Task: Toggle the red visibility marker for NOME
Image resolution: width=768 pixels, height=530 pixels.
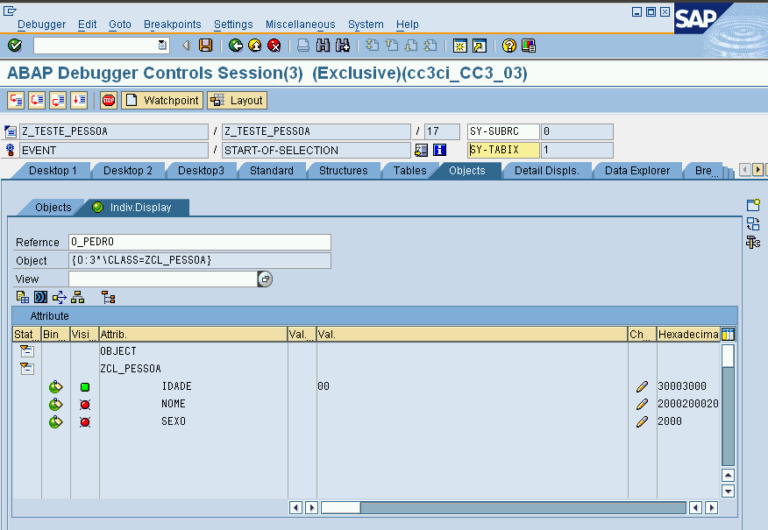Action: tap(84, 405)
